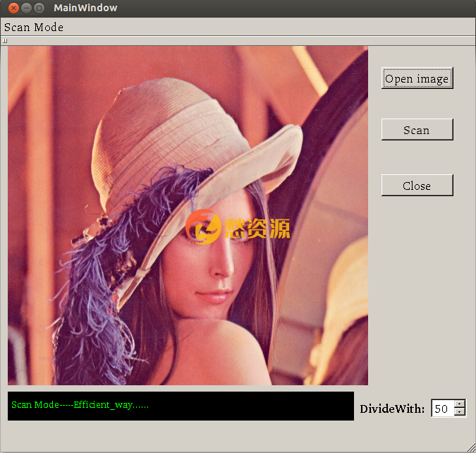Decrease DivideWith value using down arrow
Viewport: 476px width, 453px height.
pyautogui.click(x=460, y=412)
